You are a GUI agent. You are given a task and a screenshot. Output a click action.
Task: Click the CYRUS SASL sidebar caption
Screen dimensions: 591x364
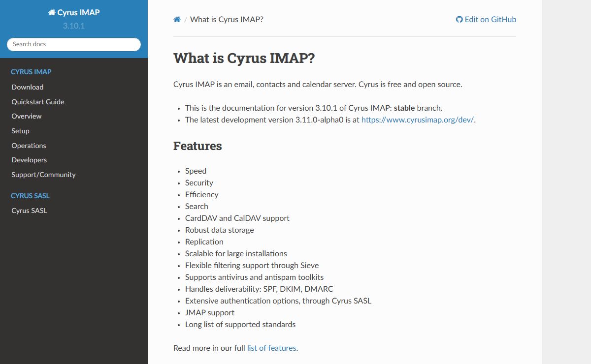pyautogui.click(x=30, y=196)
